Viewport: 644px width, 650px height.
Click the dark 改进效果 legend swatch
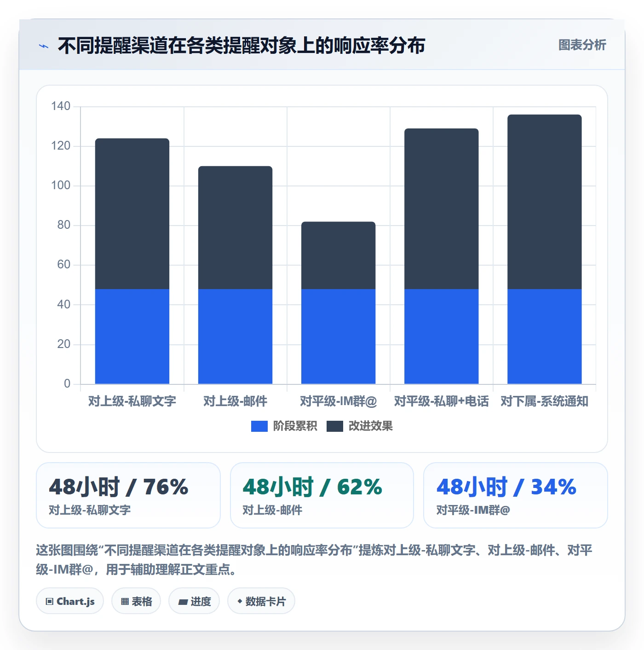coord(335,426)
